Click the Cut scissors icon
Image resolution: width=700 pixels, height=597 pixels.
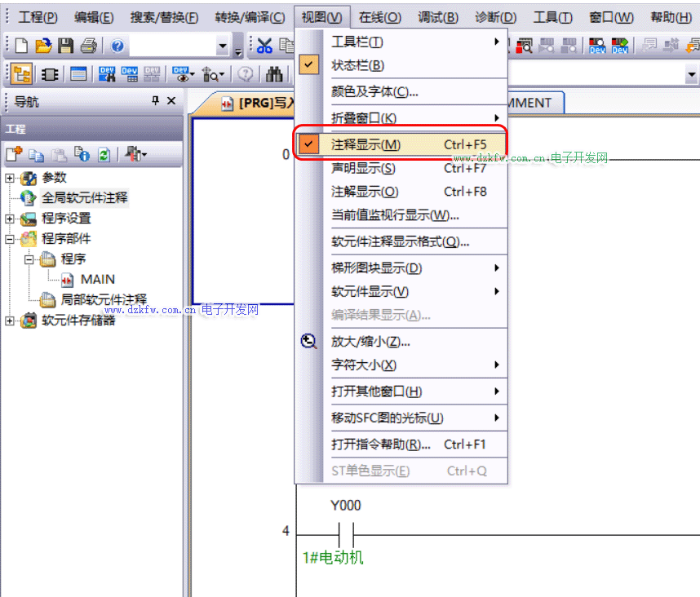pos(264,46)
